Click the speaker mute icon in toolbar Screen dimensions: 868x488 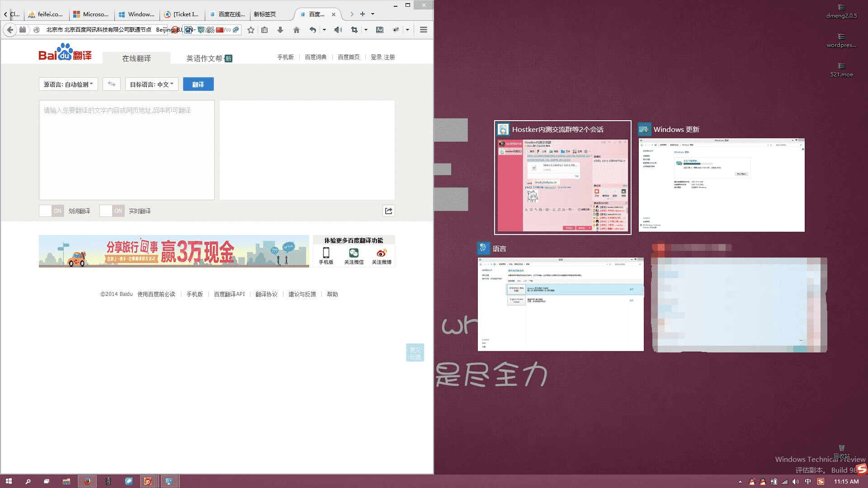pos(338,30)
